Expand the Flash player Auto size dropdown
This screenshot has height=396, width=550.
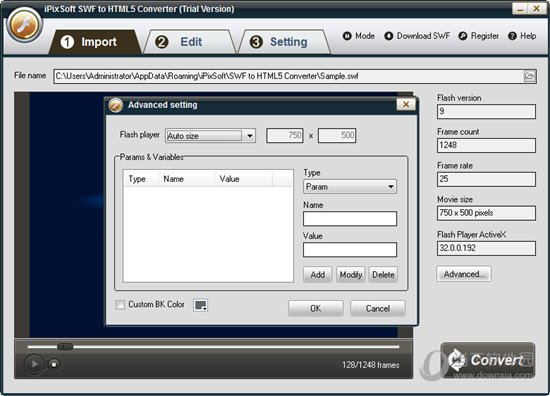coord(250,136)
